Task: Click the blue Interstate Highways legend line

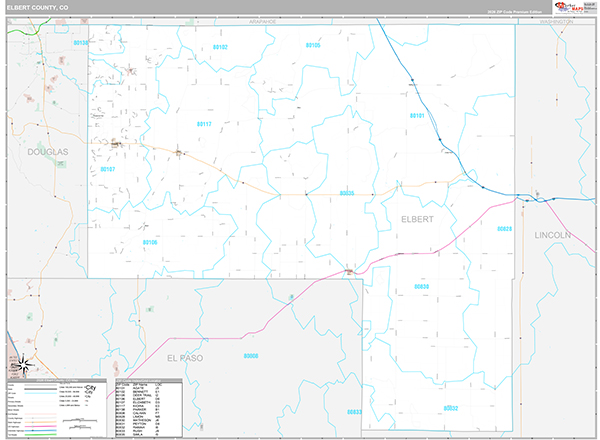Action: [41, 430]
